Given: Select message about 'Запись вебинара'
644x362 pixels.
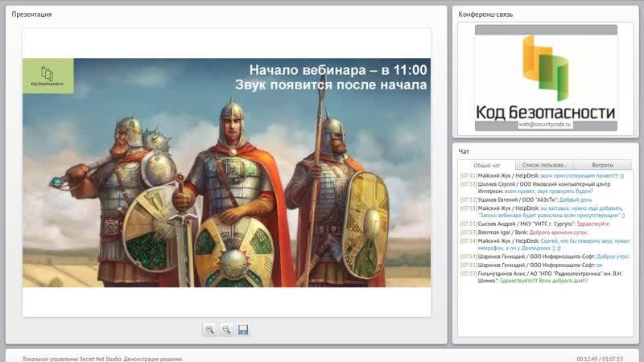Looking at the screenshot, I should tap(543, 212).
